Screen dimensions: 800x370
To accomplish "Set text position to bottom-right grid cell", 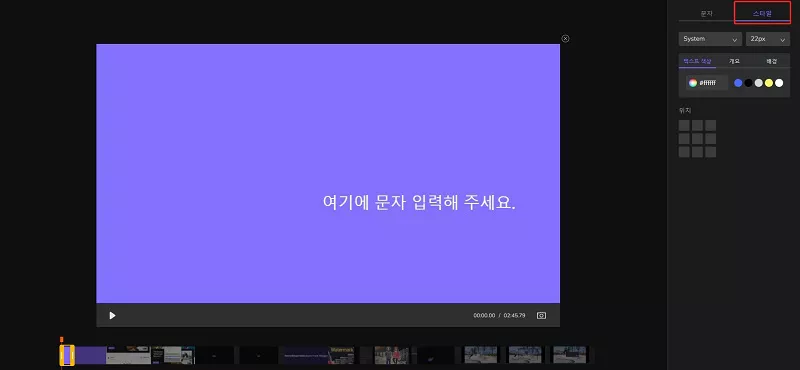I will pyautogui.click(x=711, y=152).
